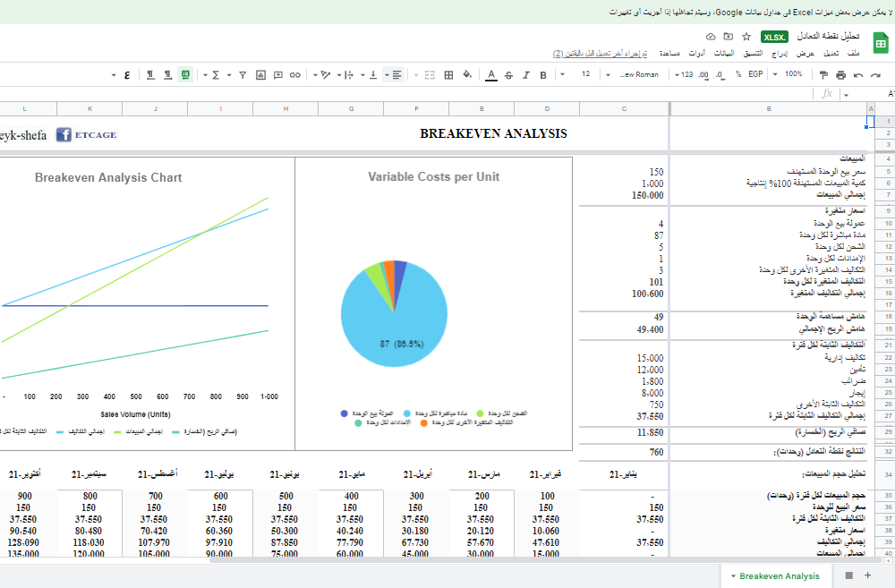Click the fill color bucket icon

[466, 74]
